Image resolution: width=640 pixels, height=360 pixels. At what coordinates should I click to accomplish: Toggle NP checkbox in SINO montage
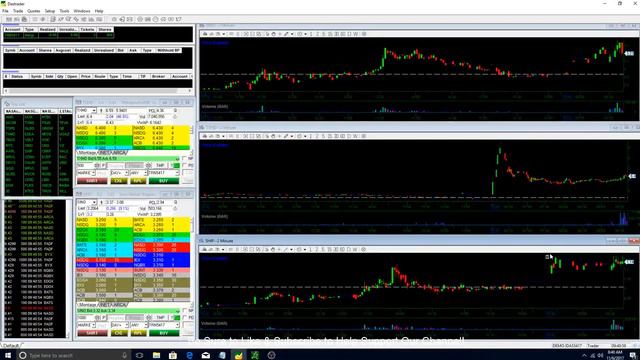[x=184, y=311]
